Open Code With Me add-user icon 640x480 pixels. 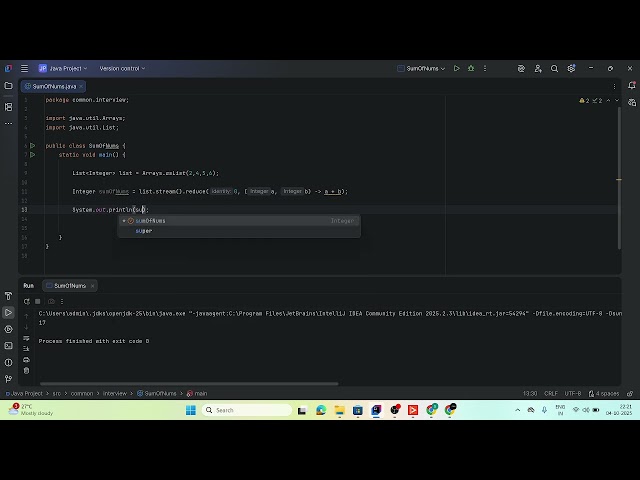coord(538,69)
